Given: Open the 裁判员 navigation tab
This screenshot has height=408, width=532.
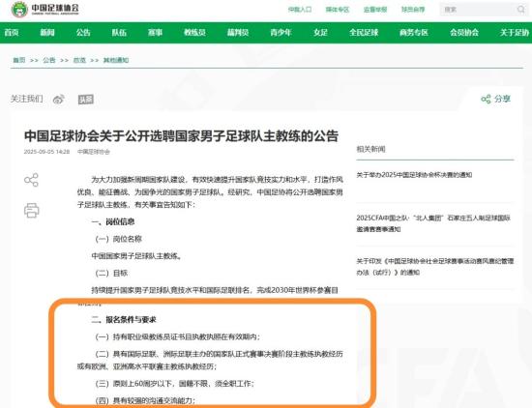Looking at the screenshot, I should (238, 33).
